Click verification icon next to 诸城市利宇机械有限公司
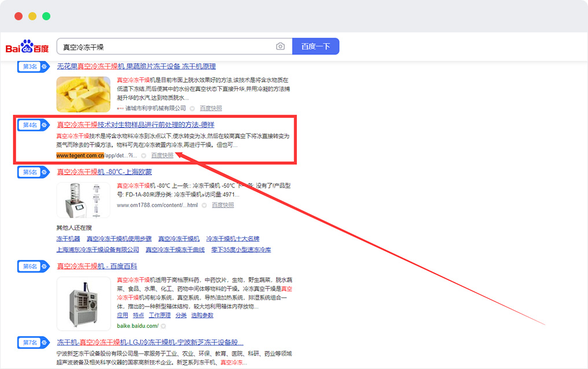The width and height of the screenshot is (588, 369). click(x=192, y=109)
